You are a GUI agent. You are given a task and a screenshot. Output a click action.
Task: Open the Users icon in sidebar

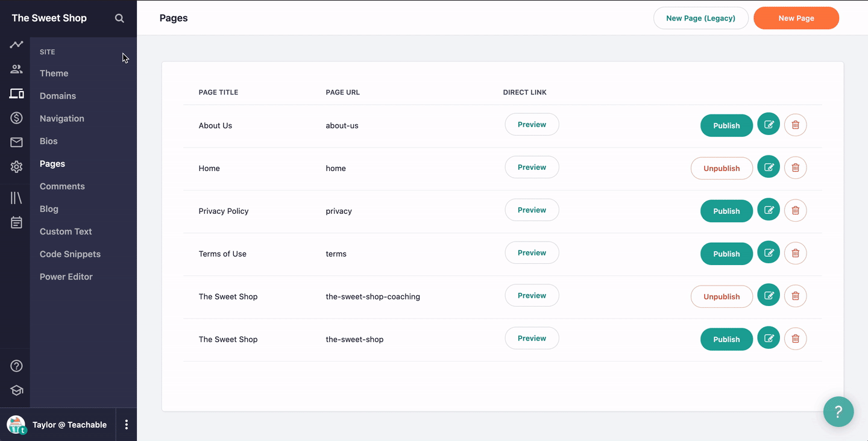pyautogui.click(x=16, y=69)
